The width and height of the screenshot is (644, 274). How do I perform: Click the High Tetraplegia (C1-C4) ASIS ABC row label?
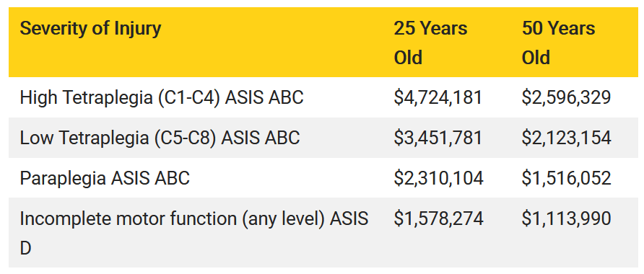click(162, 97)
